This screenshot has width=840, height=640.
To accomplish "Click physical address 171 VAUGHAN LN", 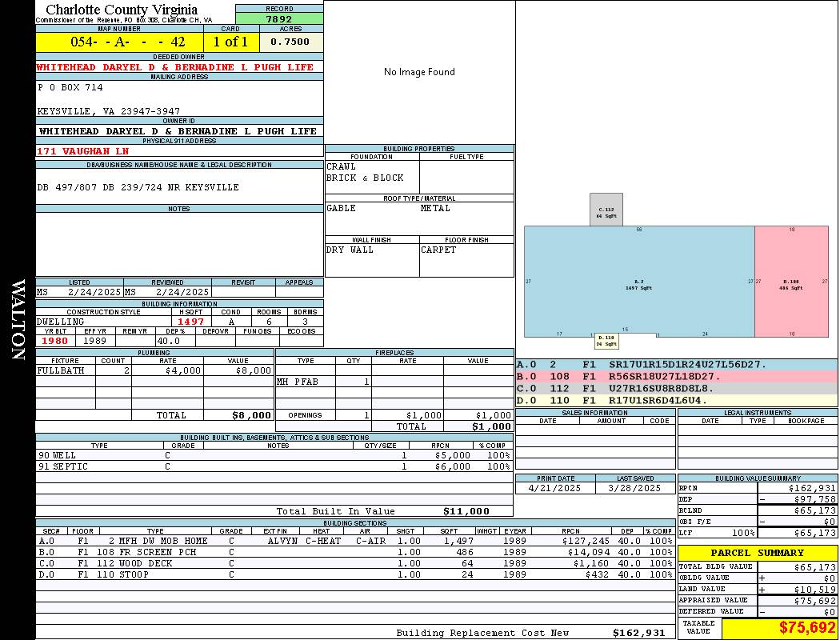I will [82, 151].
